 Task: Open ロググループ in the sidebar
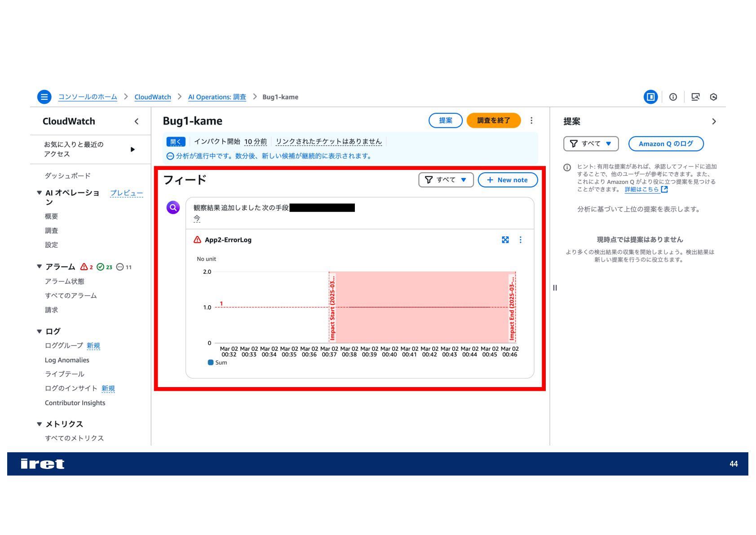[x=64, y=346]
